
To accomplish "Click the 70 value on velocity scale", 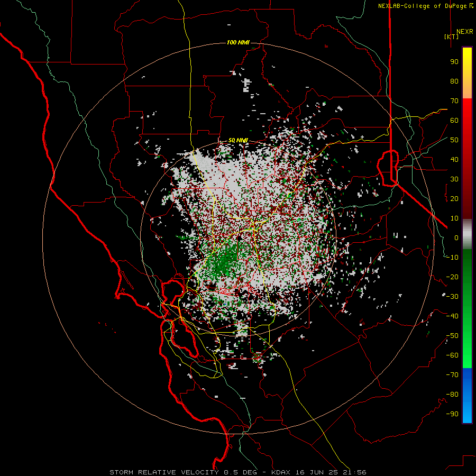I will point(454,101).
